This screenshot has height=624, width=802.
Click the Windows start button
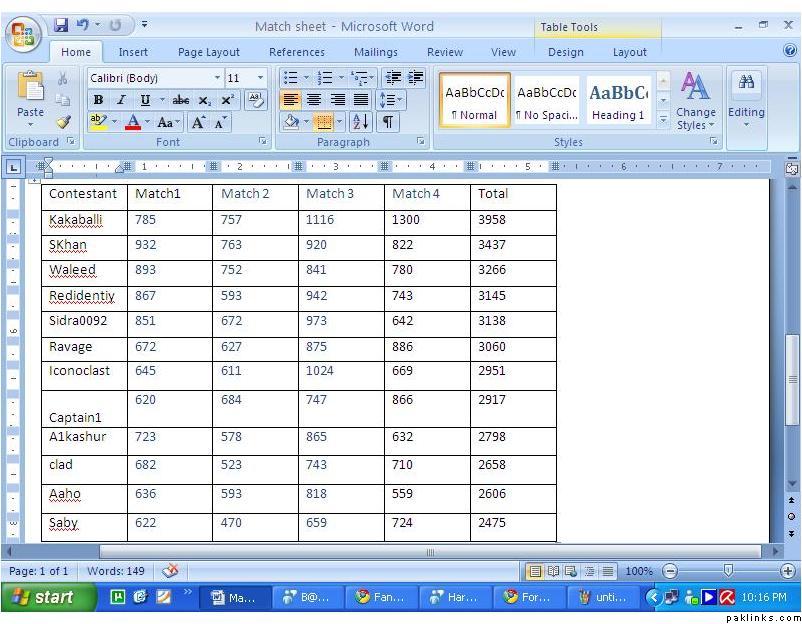click(42, 597)
